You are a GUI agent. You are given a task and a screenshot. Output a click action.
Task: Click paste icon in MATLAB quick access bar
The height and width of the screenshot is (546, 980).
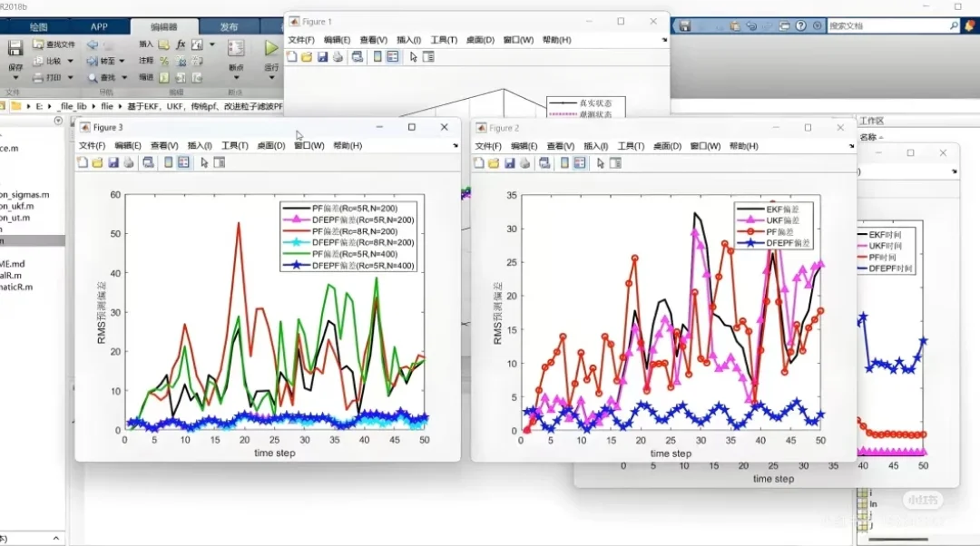coord(735,25)
